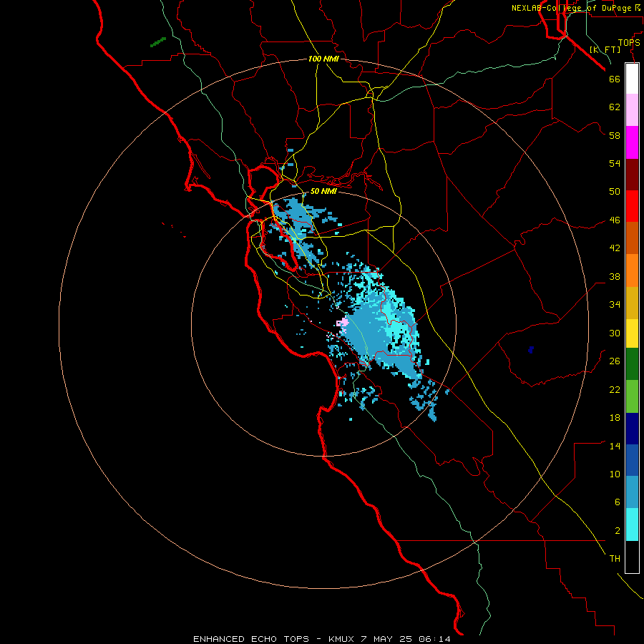
Task: Click the legend value 66
Action: (615, 79)
